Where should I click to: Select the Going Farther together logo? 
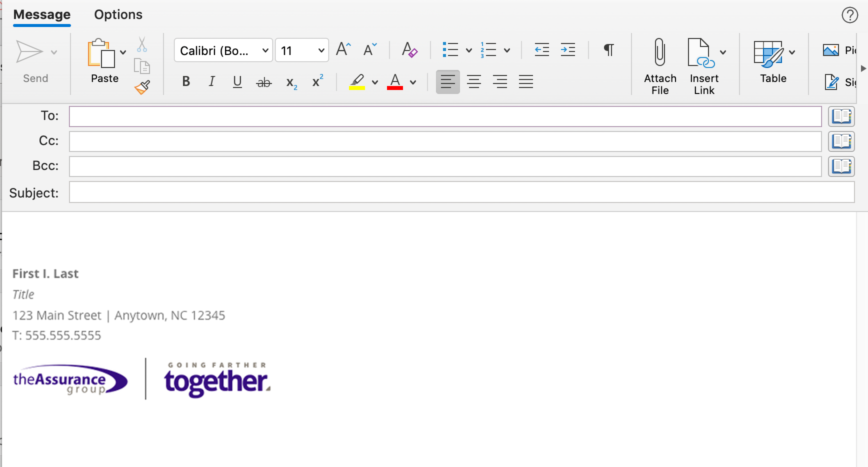point(217,380)
